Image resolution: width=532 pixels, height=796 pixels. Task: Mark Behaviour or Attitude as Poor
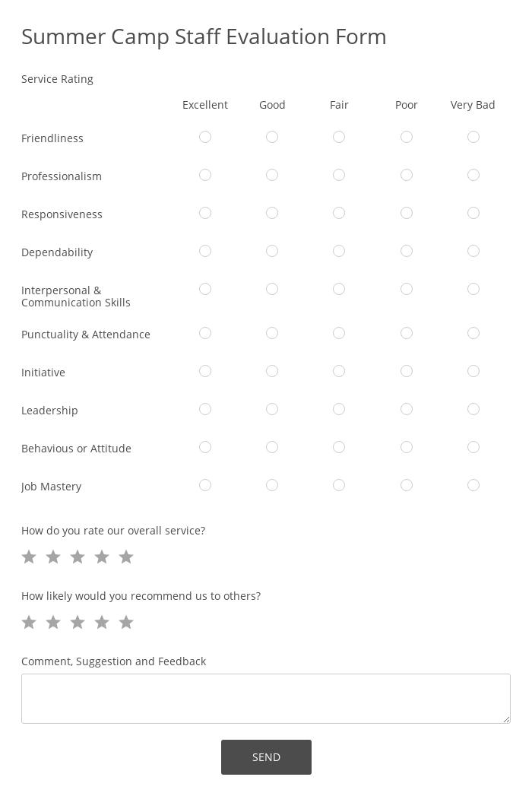click(x=407, y=447)
